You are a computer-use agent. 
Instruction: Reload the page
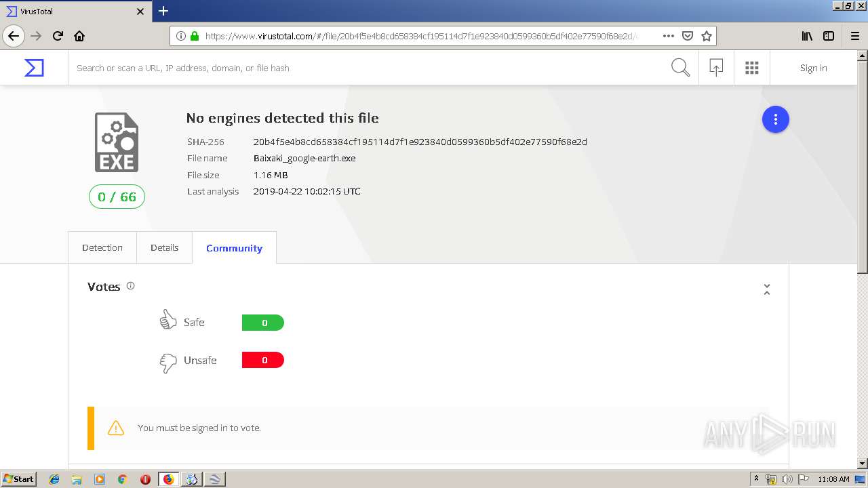(58, 36)
